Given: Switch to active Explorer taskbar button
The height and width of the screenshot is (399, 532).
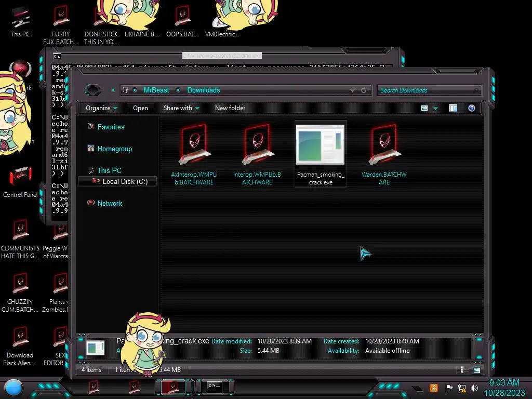Looking at the screenshot, I should tap(173, 388).
